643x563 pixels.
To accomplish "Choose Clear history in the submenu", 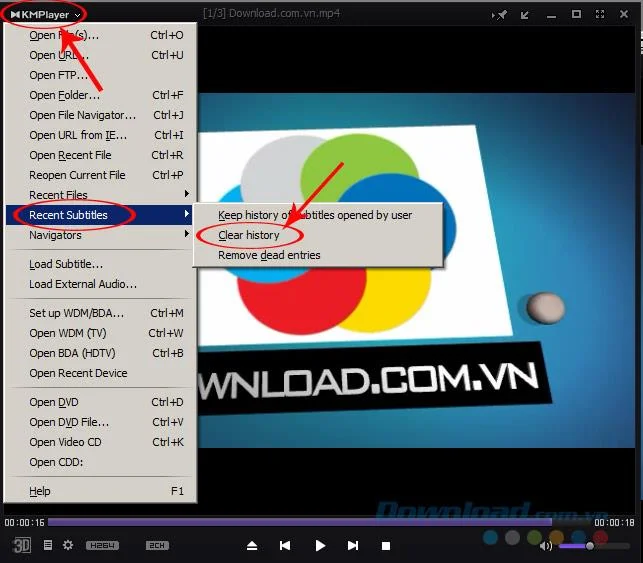I will click(x=318, y=235).
